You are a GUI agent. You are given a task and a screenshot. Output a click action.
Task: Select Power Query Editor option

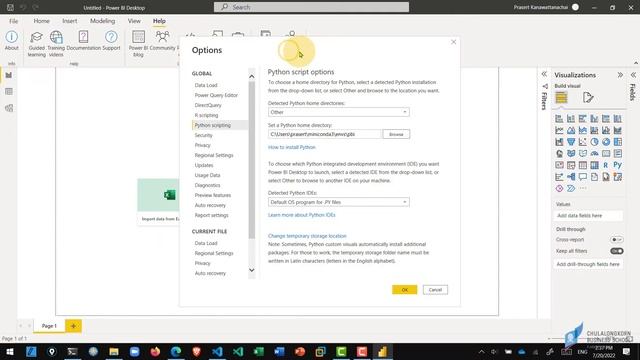tap(216, 95)
